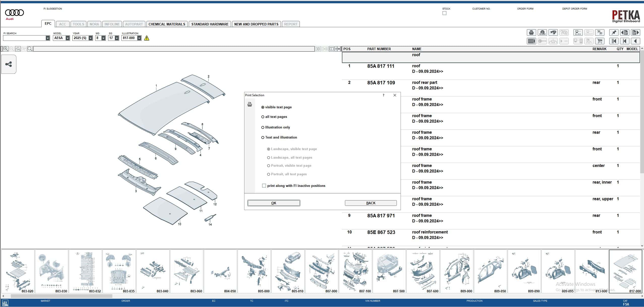Click the share icon beside the illustration
This screenshot has height=307, width=644.
click(x=9, y=64)
